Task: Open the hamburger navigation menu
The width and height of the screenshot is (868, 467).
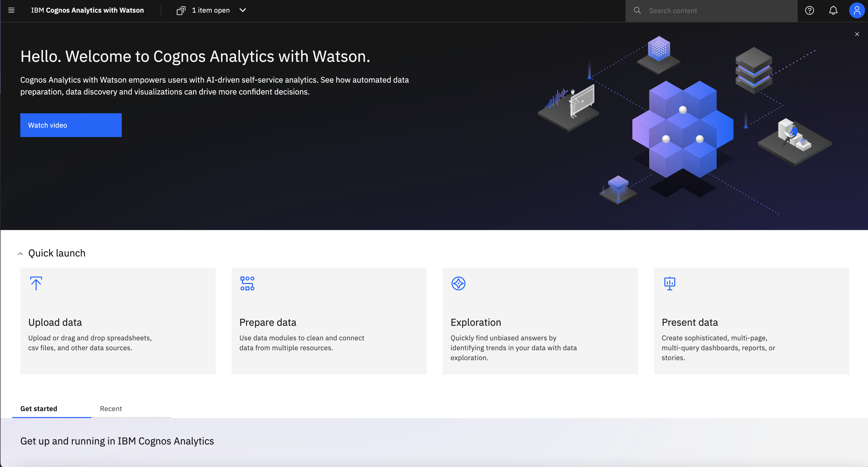Action: pyautogui.click(x=11, y=10)
